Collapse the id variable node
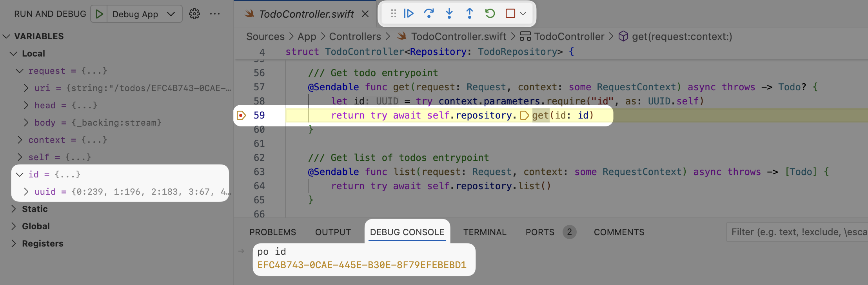 tap(20, 175)
